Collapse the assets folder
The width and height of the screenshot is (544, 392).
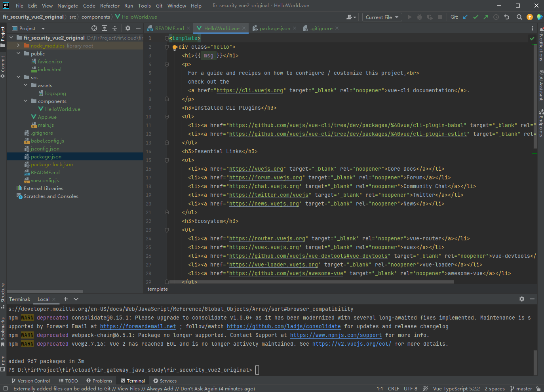point(25,85)
